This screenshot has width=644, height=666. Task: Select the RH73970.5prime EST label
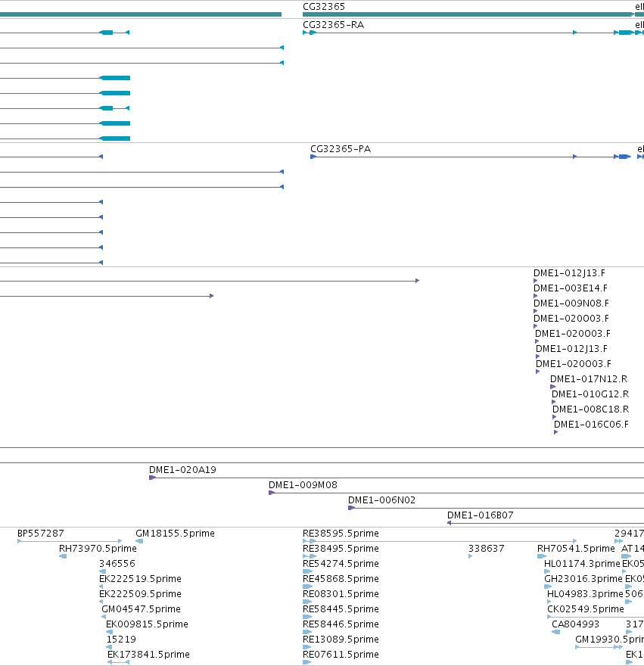point(98,549)
